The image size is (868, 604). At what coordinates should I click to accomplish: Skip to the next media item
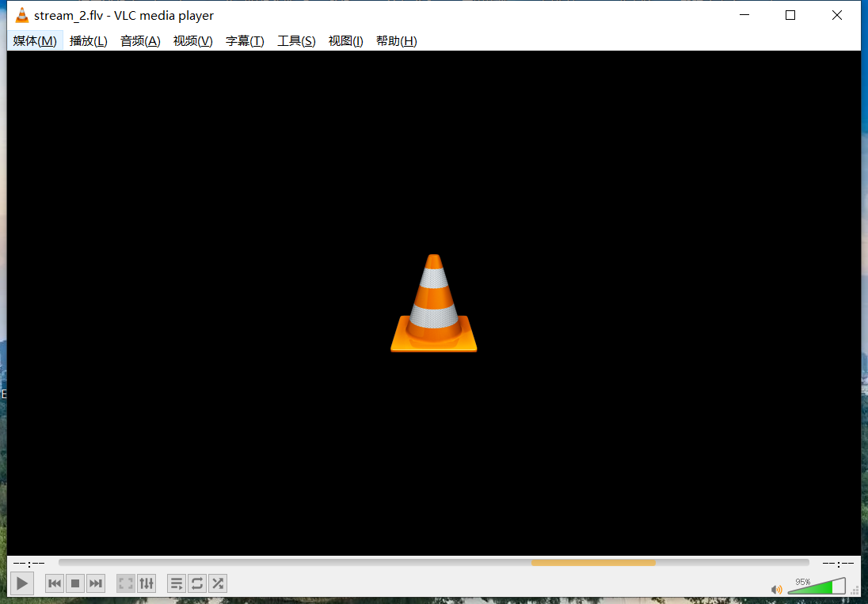(x=96, y=583)
